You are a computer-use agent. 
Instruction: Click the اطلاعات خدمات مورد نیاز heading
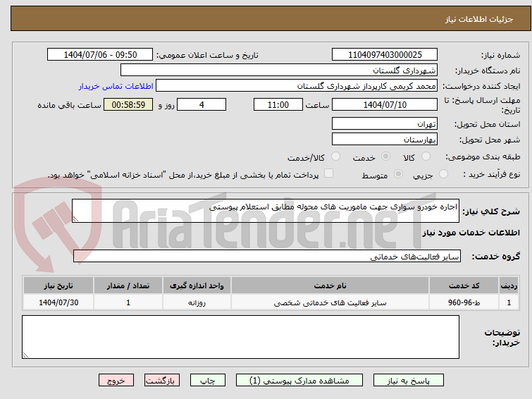tap(471, 233)
